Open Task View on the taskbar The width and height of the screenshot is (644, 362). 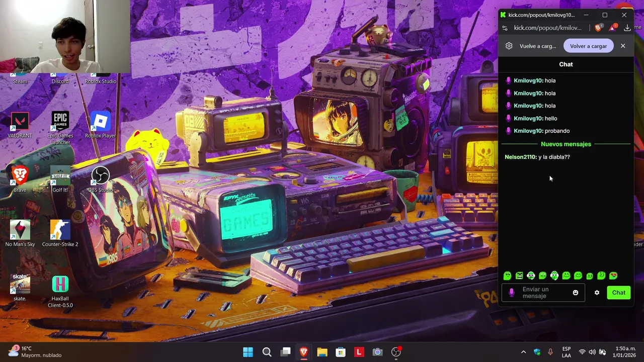click(x=285, y=352)
